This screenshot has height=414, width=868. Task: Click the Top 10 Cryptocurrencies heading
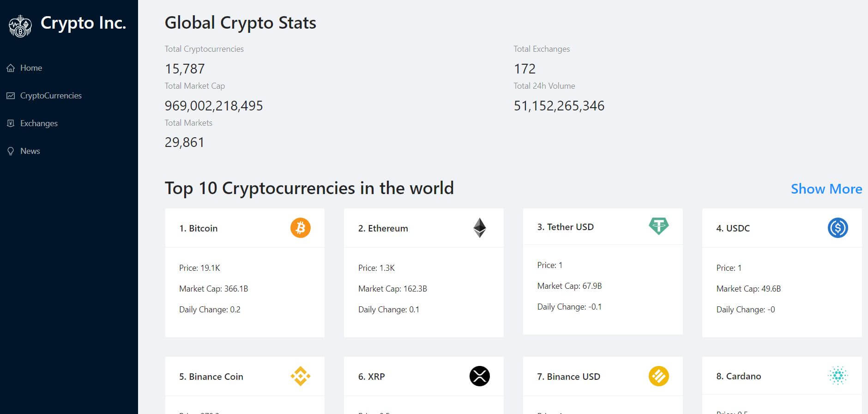tap(309, 189)
